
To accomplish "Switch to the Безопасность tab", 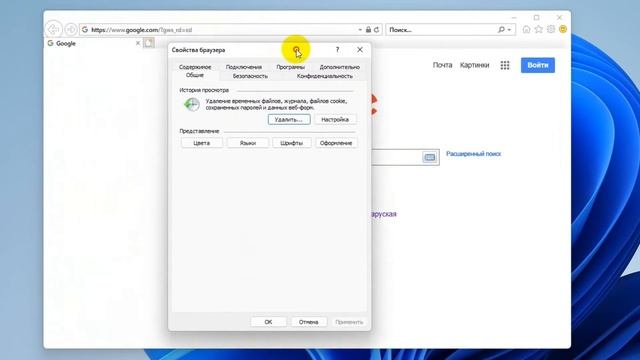I will tap(250, 76).
